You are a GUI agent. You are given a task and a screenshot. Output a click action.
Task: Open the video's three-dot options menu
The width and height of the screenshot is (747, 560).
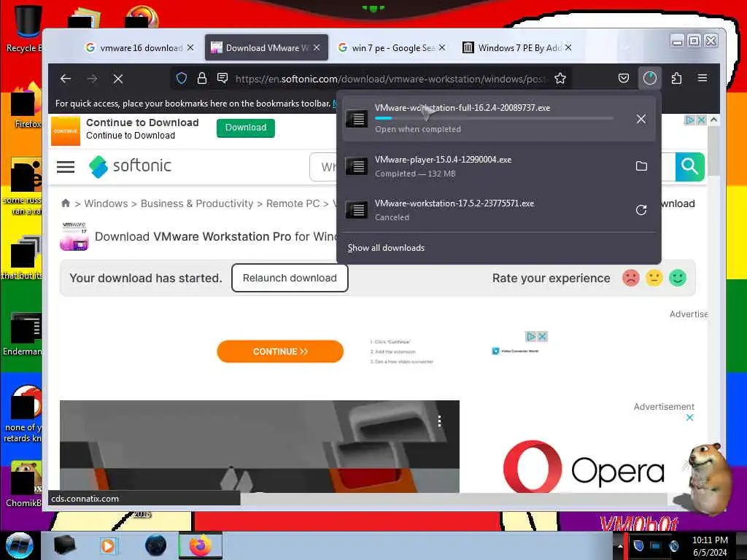pyautogui.click(x=439, y=421)
